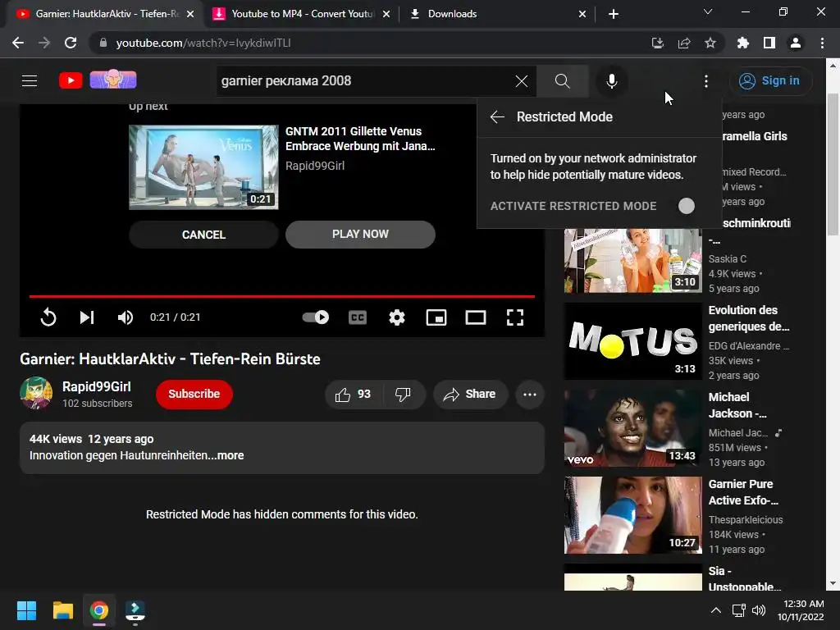Bookmark this page with star
Screen dimensions: 840x630
tap(710, 43)
